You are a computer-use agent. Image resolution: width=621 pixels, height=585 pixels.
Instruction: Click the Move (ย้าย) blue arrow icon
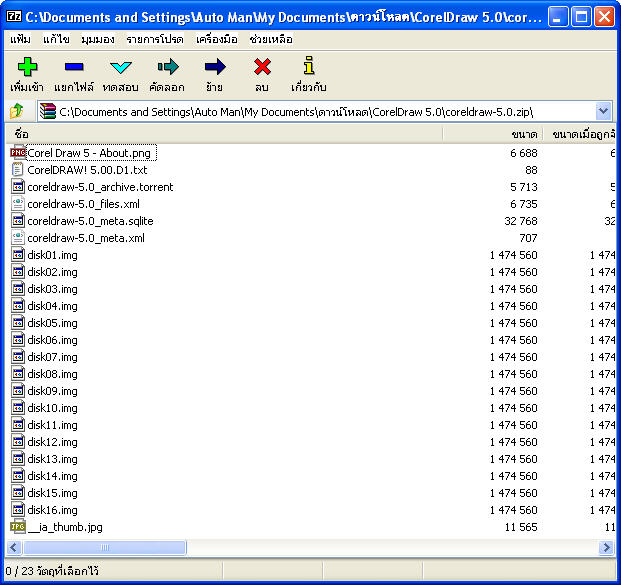[215, 67]
